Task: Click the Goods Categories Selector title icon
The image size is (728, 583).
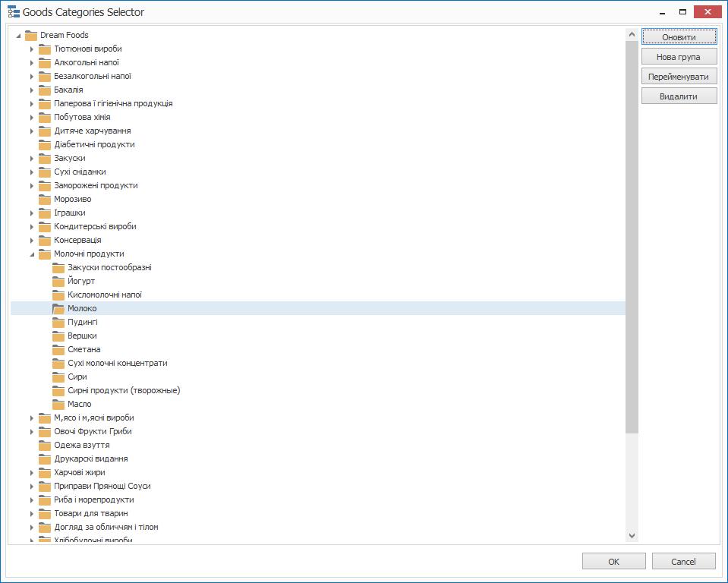Action: pyautogui.click(x=14, y=11)
